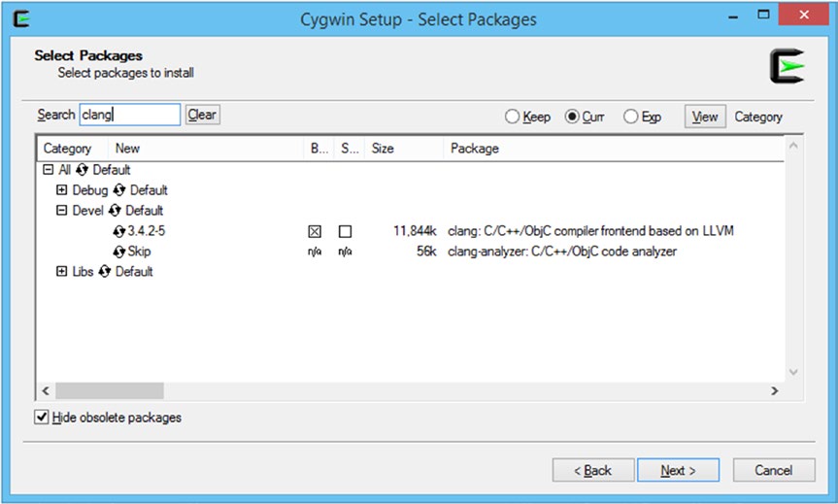
Task: Select the Exp radio button
Action: point(630,117)
